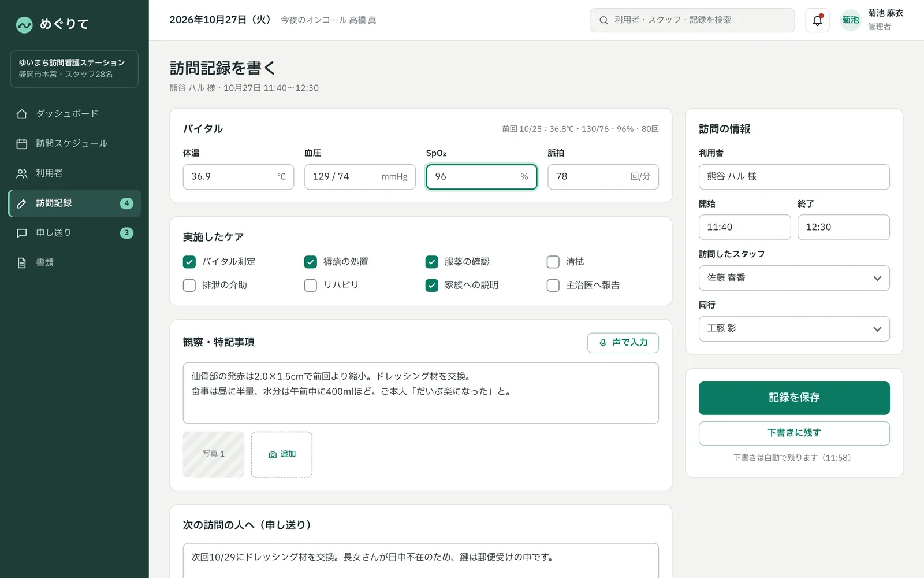The image size is (924, 578).
Task: Click 下書きに残す button
Action: pyautogui.click(x=794, y=433)
